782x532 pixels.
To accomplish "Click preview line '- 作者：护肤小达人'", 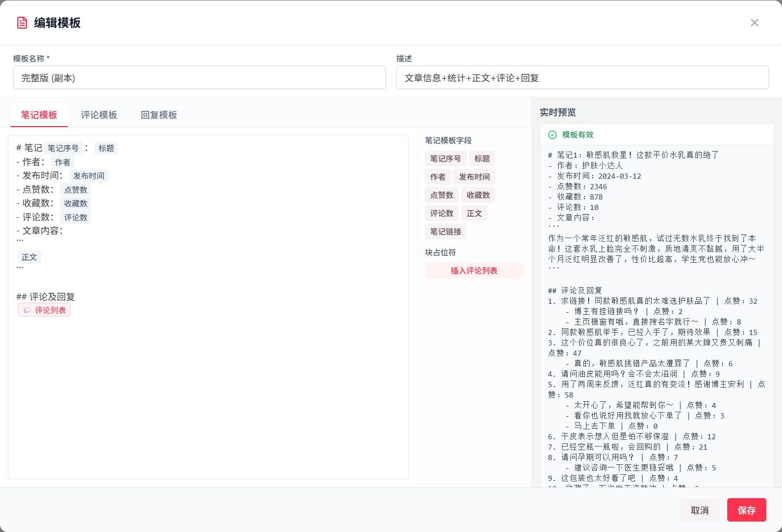I will click(x=585, y=165).
